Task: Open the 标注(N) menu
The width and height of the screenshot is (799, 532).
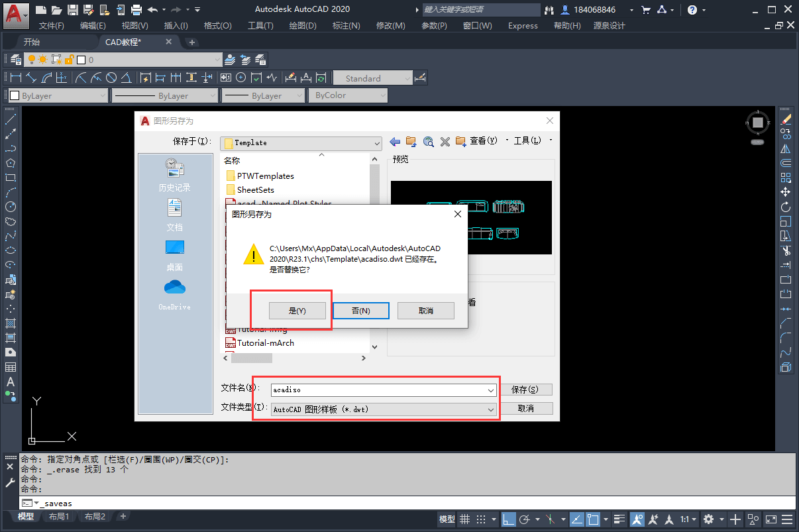Action: point(346,26)
